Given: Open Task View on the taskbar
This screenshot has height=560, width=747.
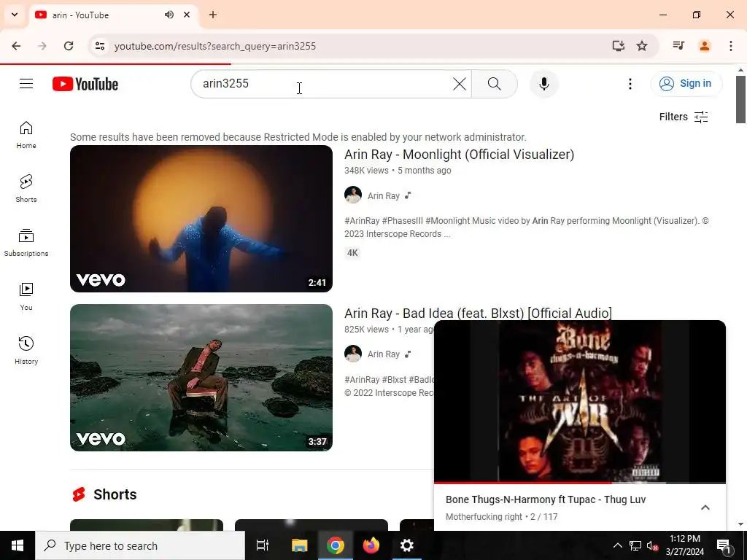Looking at the screenshot, I should (x=263, y=545).
